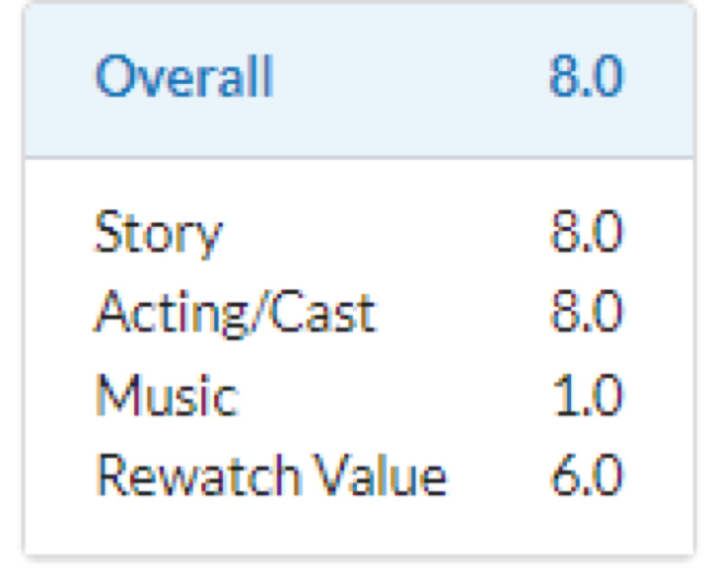Click the blank space between Story and its score
This screenshot has height=588, width=714.
tap(387, 233)
